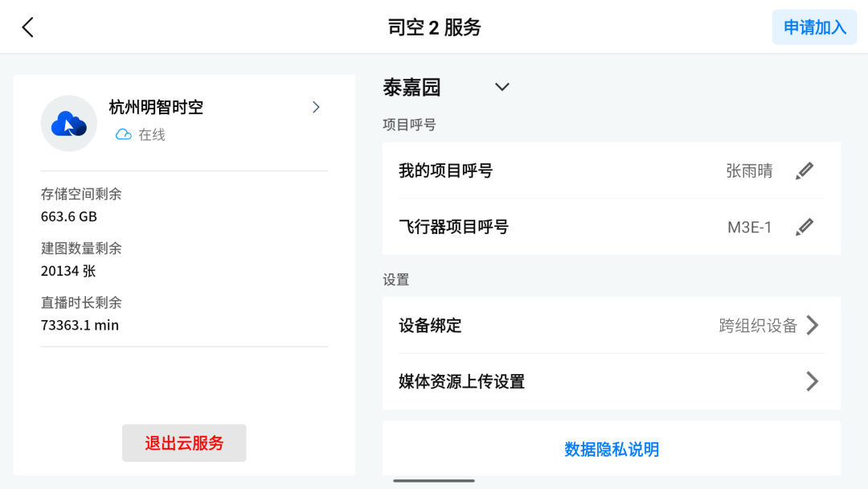This screenshot has height=489, width=868.
Task: Open the 设备绑定 row label
Action: pos(430,326)
